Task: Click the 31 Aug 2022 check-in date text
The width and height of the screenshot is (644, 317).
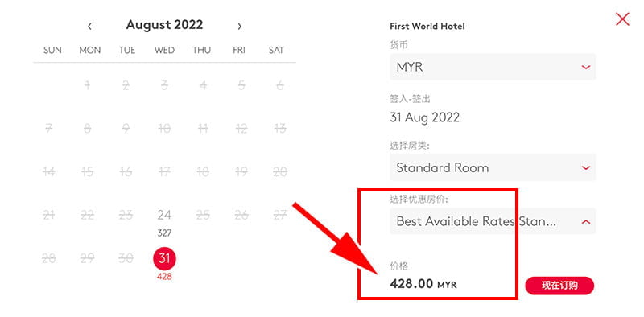Action: point(424,117)
